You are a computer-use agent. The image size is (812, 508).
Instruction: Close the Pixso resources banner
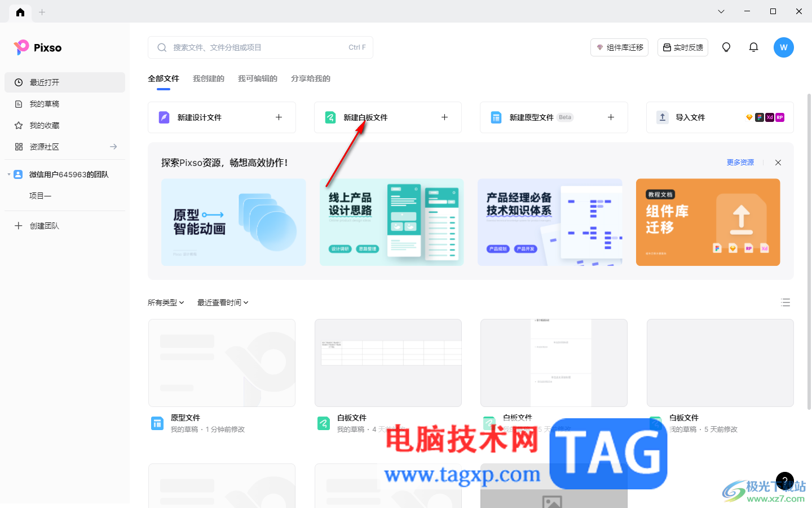tap(778, 163)
